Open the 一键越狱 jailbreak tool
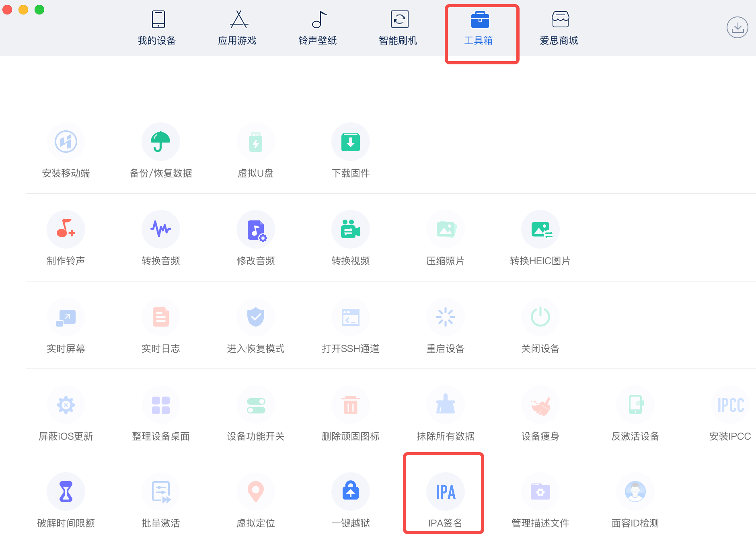This screenshot has width=756, height=547. coord(350,492)
